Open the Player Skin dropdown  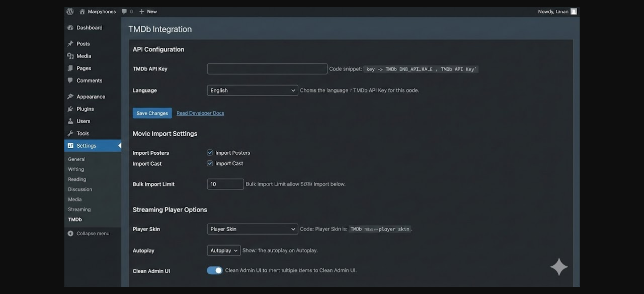click(253, 229)
